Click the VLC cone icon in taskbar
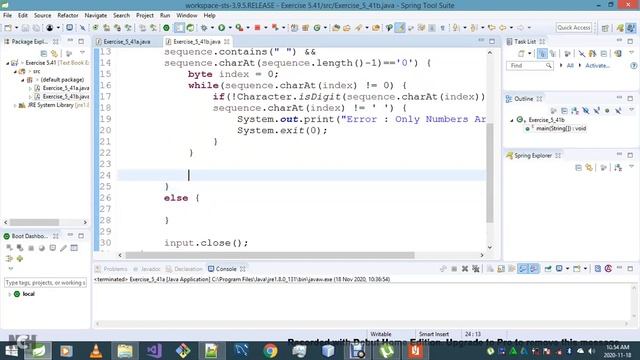 coord(96,351)
